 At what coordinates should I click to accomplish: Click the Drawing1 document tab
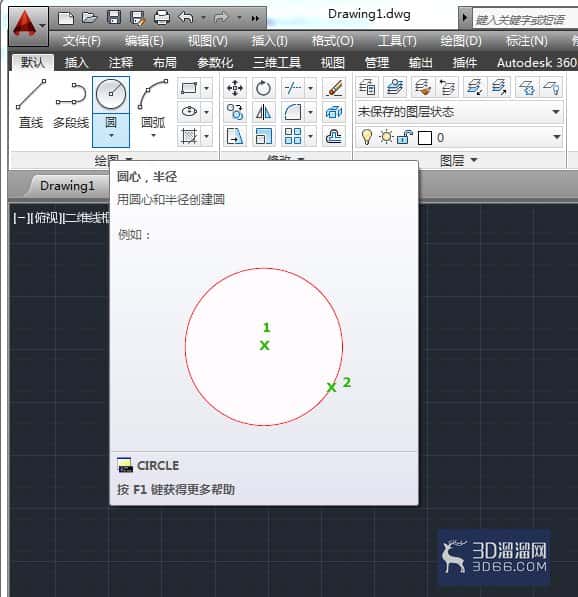67,186
